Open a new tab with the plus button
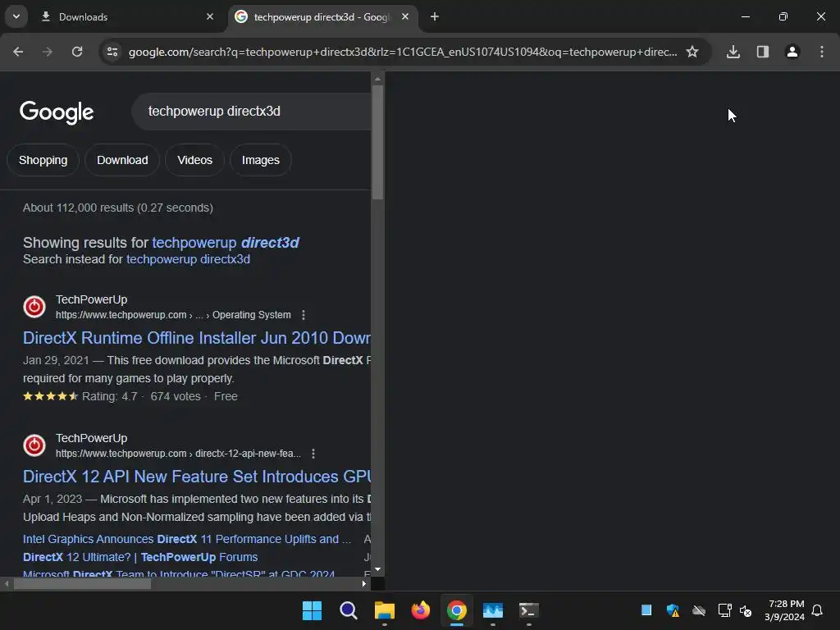The height and width of the screenshot is (630, 840). (x=435, y=16)
